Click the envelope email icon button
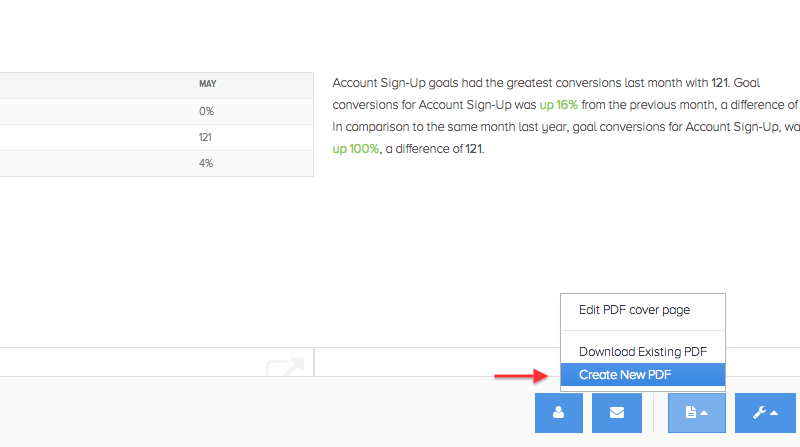This screenshot has width=800, height=447. click(x=616, y=413)
